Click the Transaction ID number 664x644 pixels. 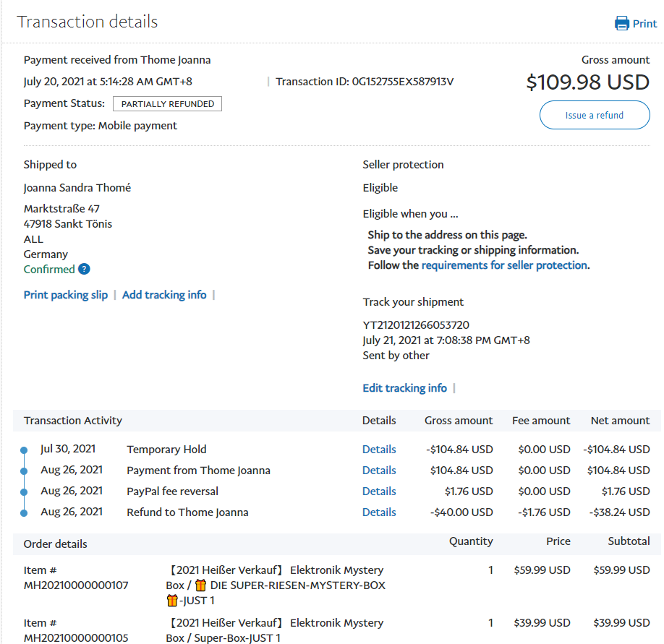(402, 82)
